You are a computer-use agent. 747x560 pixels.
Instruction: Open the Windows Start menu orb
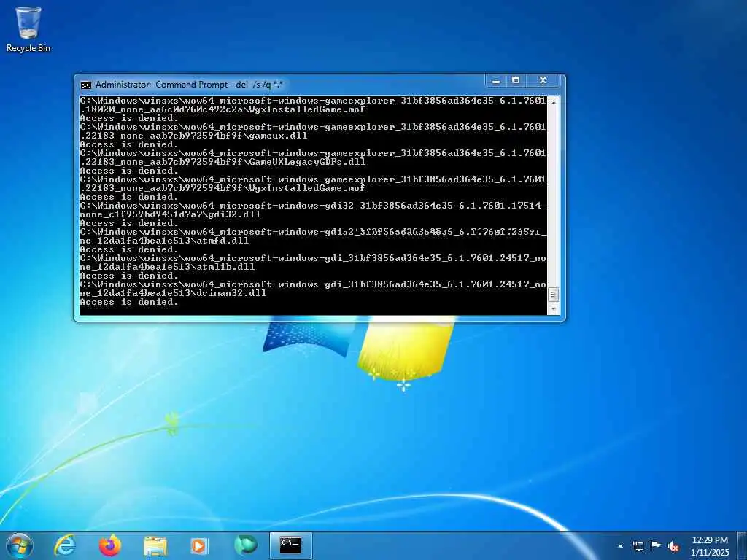(x=20, y=545)
